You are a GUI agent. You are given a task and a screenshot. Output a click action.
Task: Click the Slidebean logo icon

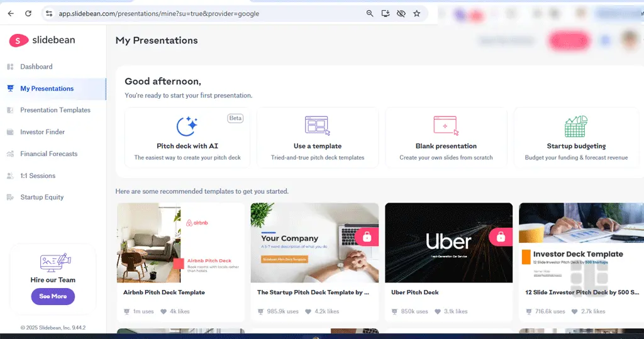point(18,40)
